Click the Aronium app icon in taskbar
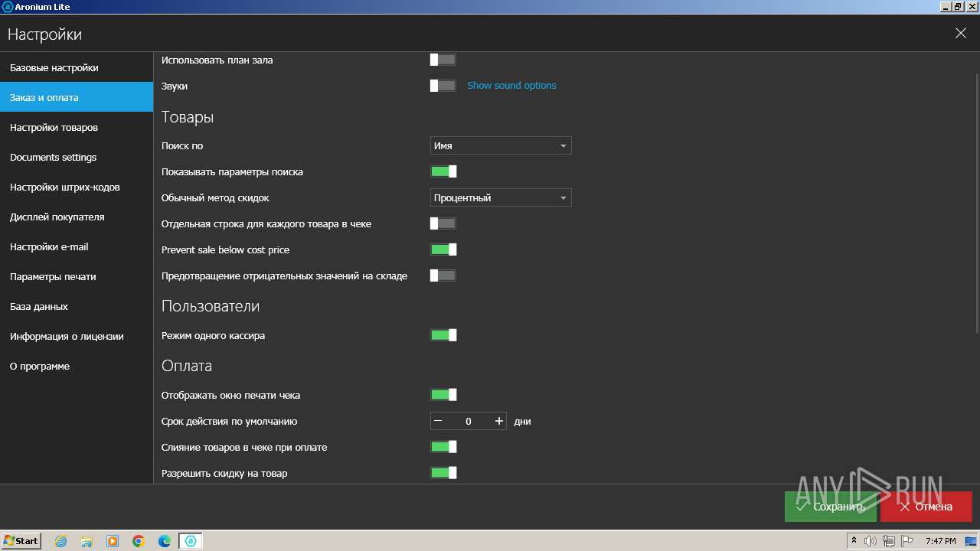Viewport: 980px width, 551px height. tap(191, 541)
